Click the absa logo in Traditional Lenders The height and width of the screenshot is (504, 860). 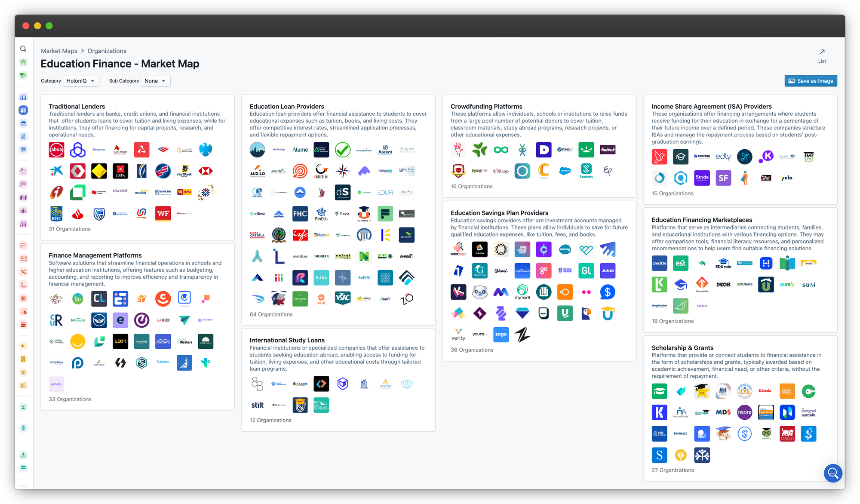[x=56, y=150]
